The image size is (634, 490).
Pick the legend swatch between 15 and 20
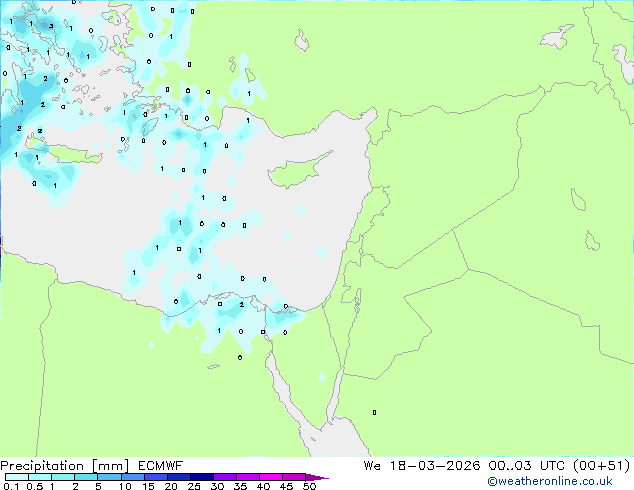tap(156, 477)
